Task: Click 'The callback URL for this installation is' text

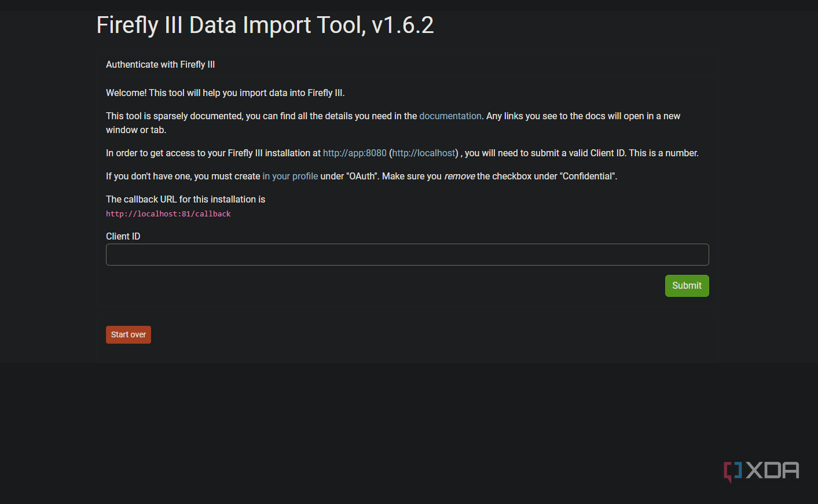Action: coord(185,199)
